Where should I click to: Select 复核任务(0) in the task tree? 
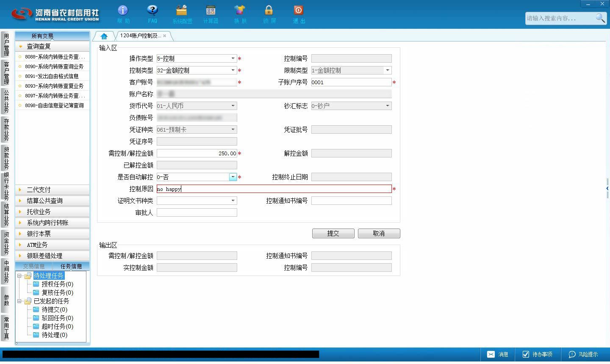(x=57, y=292)
